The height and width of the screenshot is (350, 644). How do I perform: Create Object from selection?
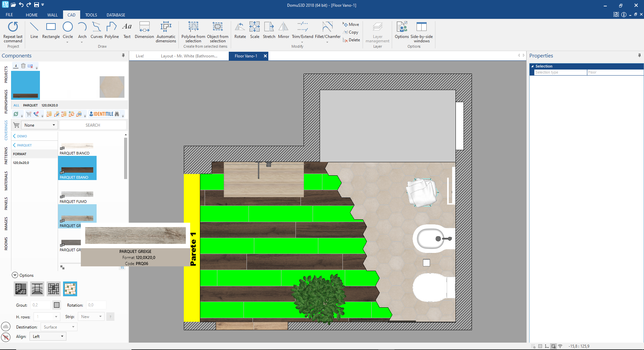click(x=218, y=32)
